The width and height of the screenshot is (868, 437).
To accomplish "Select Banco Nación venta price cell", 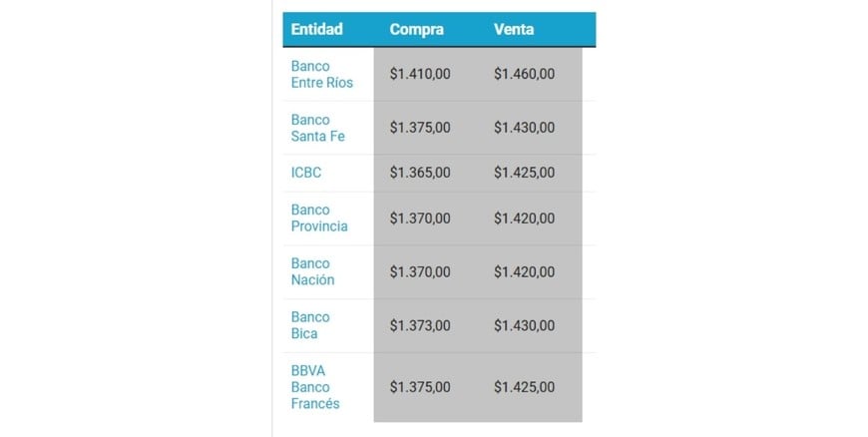I will pos(524,272).
